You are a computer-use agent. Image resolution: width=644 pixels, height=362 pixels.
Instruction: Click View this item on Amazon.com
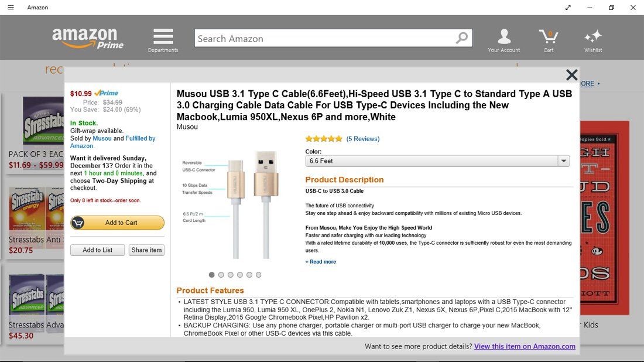(525, 346)
